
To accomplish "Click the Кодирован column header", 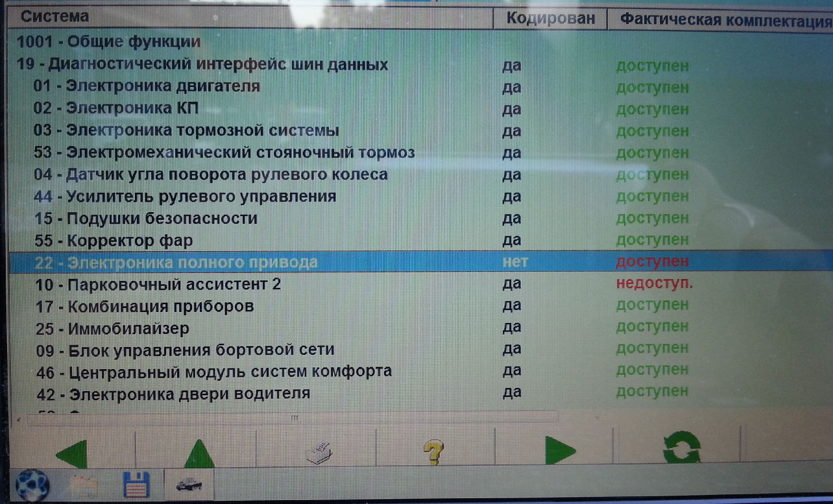I will click(x=550, y=18).
